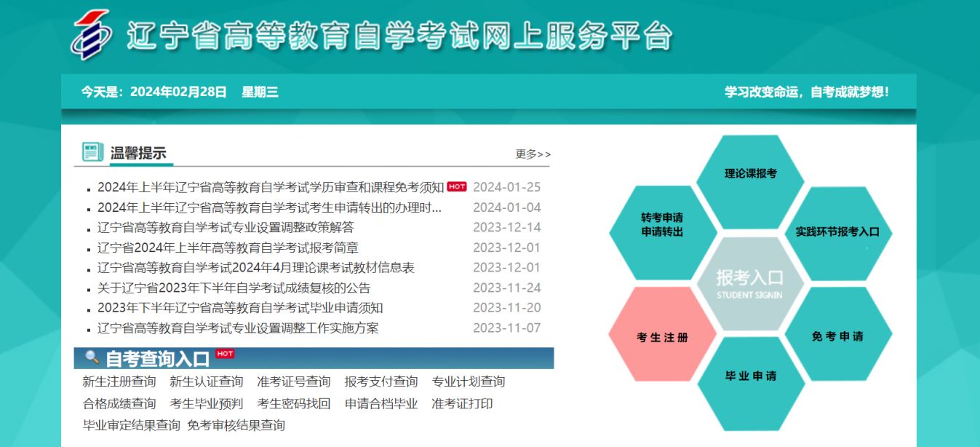Click the date 2023-11-07 in notices

click(507, 328)
